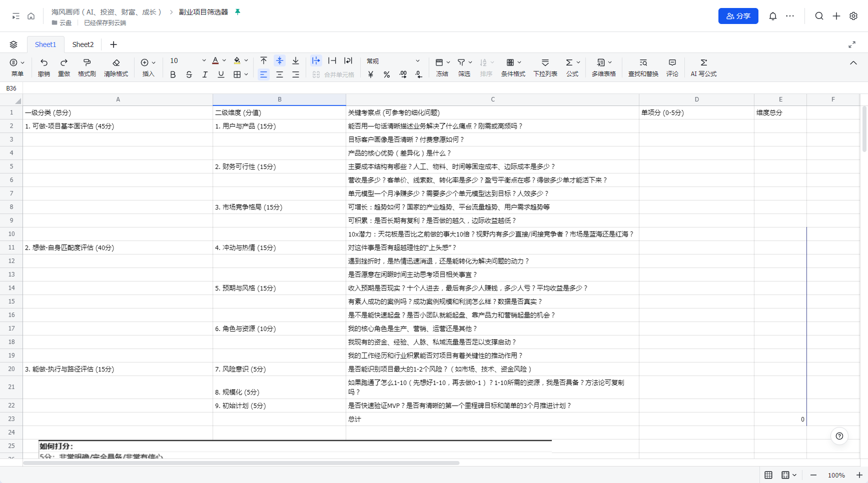Screen dimensions: 868x483
Task: Expand the freeze (冻结) options dropdown
Action: (x=448, y=62)
